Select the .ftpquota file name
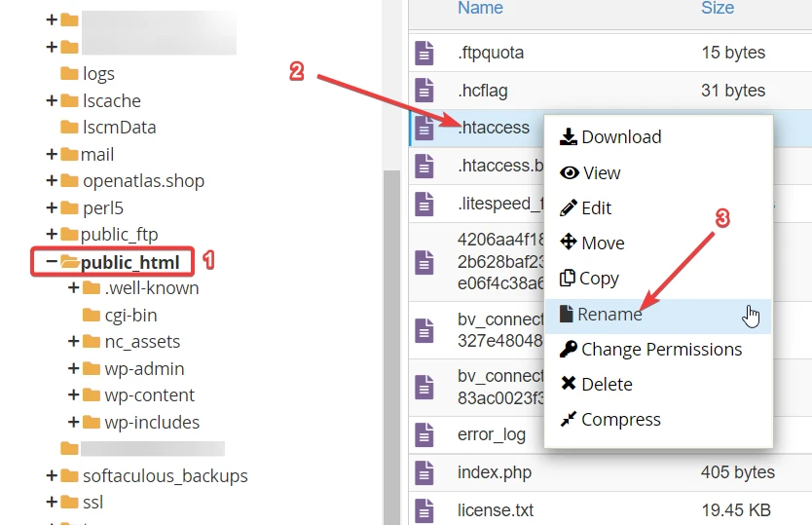 (491, 53)
